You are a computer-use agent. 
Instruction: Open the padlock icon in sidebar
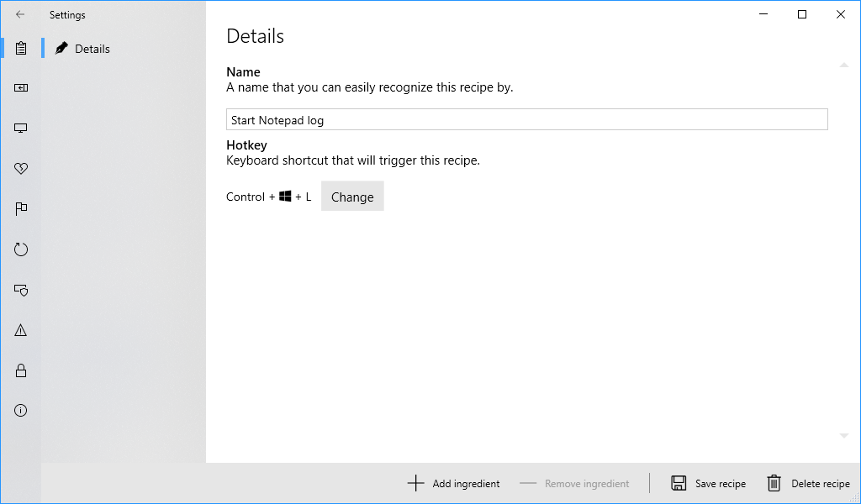[21, 370]
